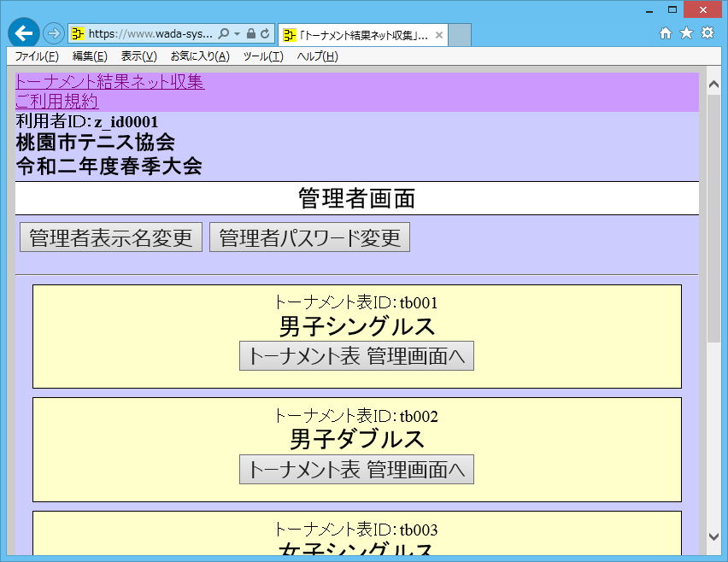This screenshot has width=728, height=562.
Task: Open the 表示(V) menu
Action: tap(138, 56)
